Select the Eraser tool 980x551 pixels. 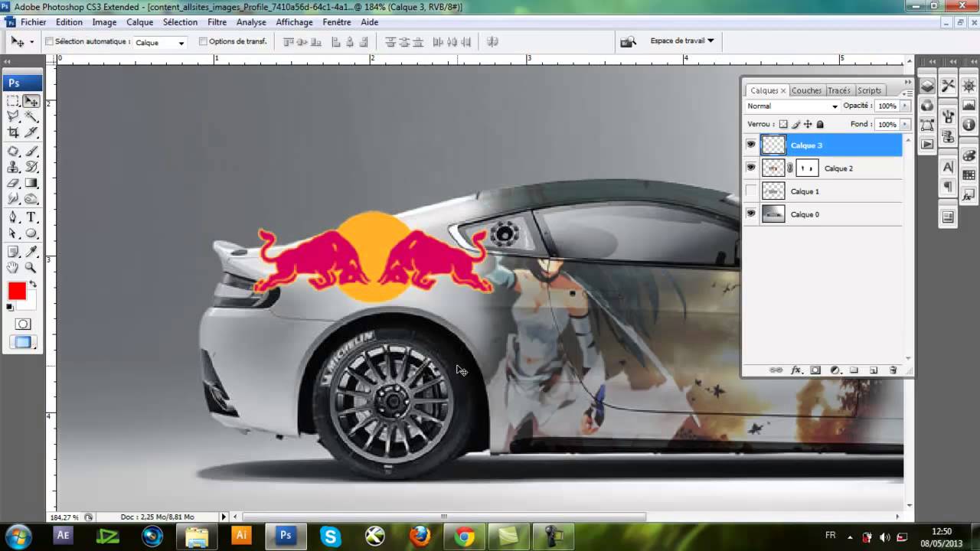pyautogui.click(x=13, y=183)
